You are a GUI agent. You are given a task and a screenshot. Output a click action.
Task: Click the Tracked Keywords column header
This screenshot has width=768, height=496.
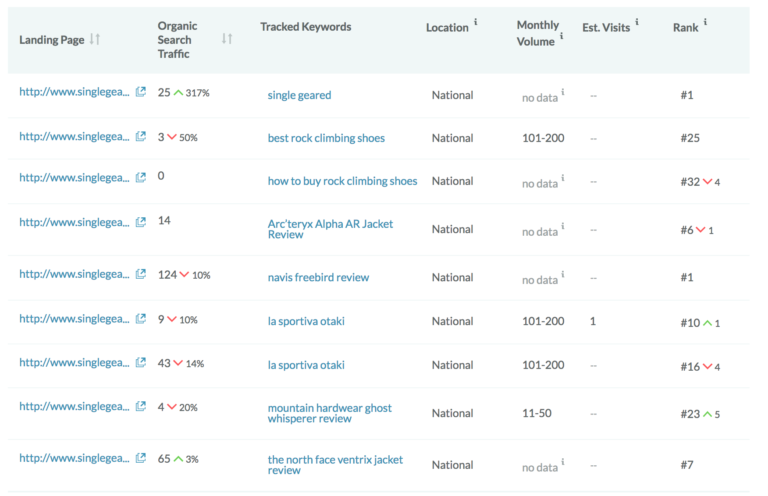pyautogui.click(x=306, y=27)
